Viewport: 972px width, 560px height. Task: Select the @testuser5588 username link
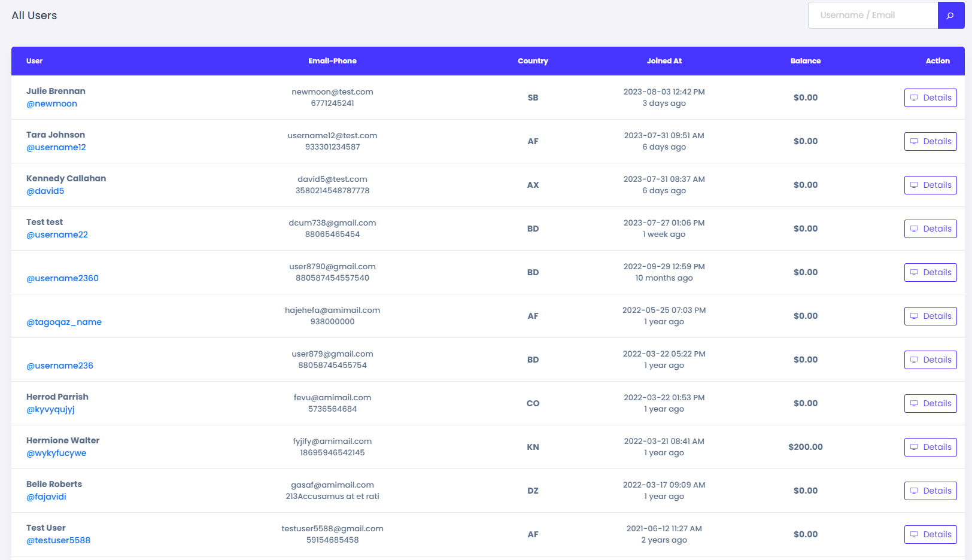point(58,540)
